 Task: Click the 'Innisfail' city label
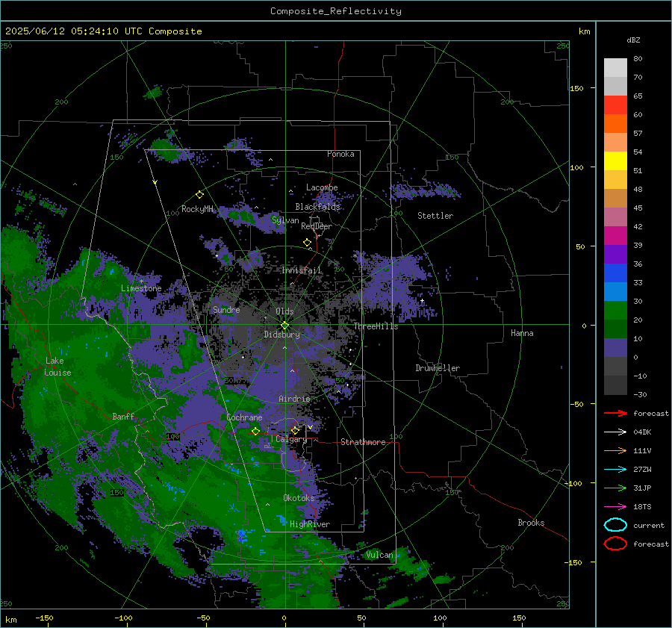tap(302, 270)
